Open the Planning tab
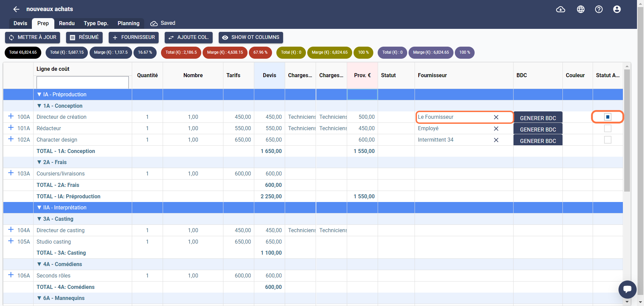 128,23
